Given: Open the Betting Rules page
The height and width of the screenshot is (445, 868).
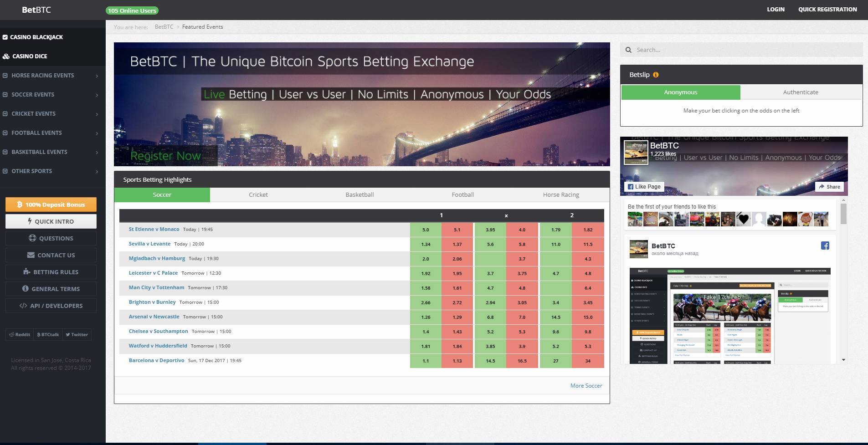Looking at the screenshot, I should 51,272.
